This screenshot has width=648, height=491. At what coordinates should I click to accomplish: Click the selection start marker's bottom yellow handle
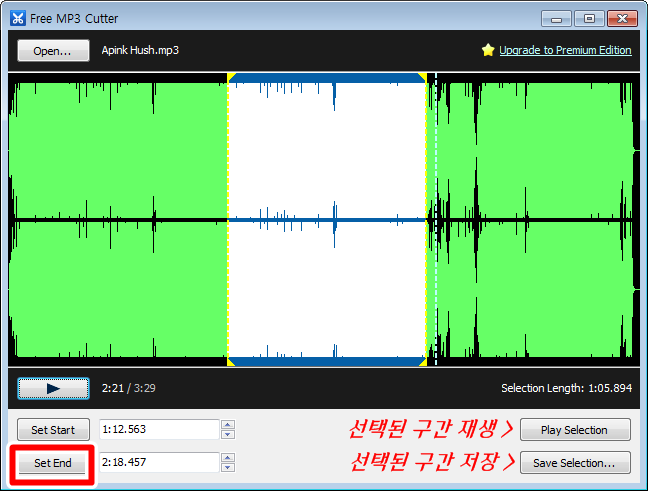(231, 362)
